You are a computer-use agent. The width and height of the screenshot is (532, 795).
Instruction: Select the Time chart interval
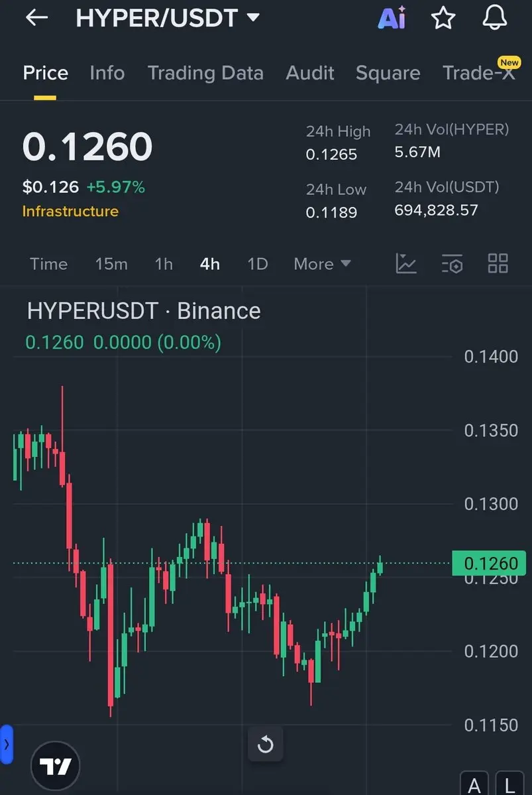48,264
